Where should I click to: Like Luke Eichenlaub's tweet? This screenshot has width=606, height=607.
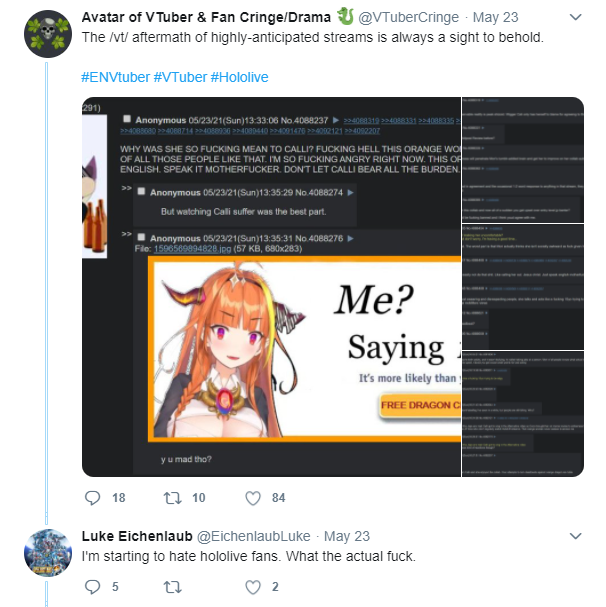(x=253, y=587)
